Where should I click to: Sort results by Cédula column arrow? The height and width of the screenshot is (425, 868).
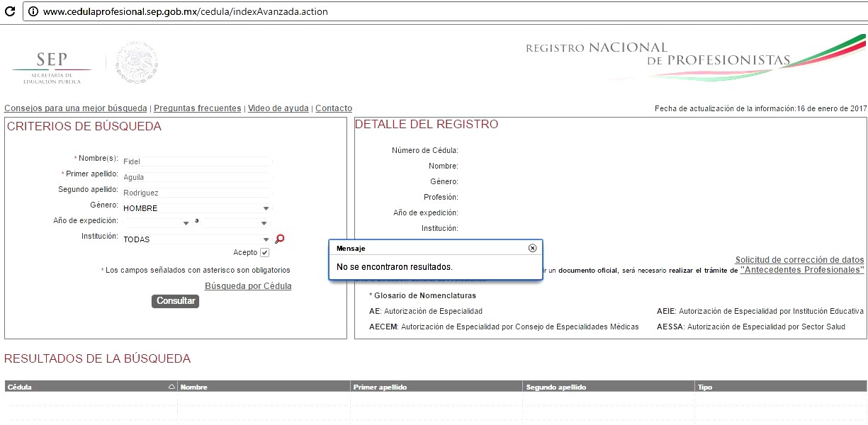coord(171,387)
